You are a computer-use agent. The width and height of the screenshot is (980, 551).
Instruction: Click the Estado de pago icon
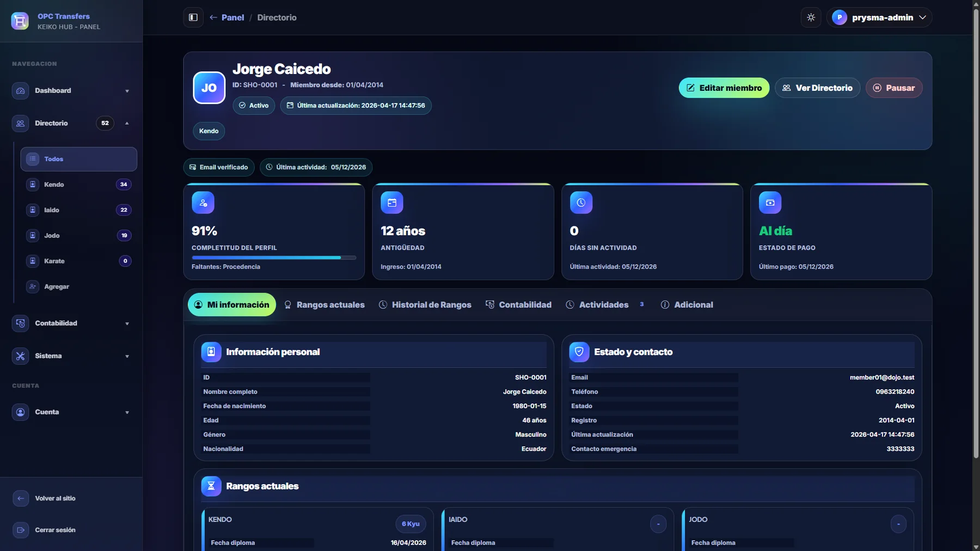770,203
